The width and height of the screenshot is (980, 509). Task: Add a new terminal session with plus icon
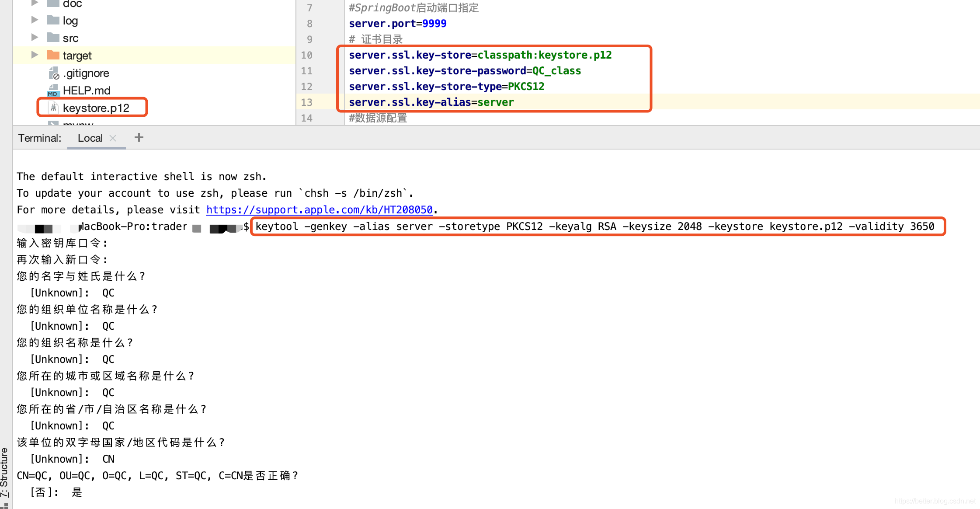pos(139,137)
